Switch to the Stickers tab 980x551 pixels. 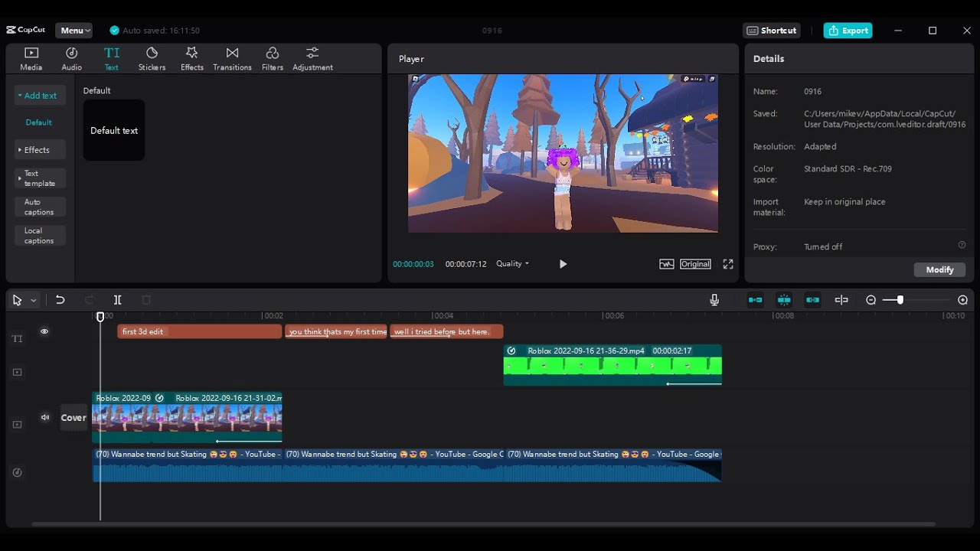click(152, 59)
